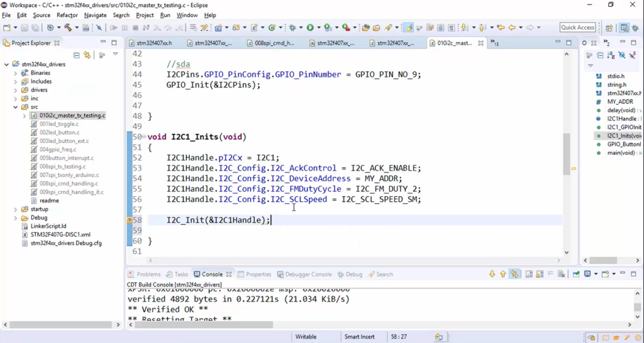Screen dimensions: 644x343
Task: Click the console horizontal scrollbar thumb
Action: (x=204, y=325)
